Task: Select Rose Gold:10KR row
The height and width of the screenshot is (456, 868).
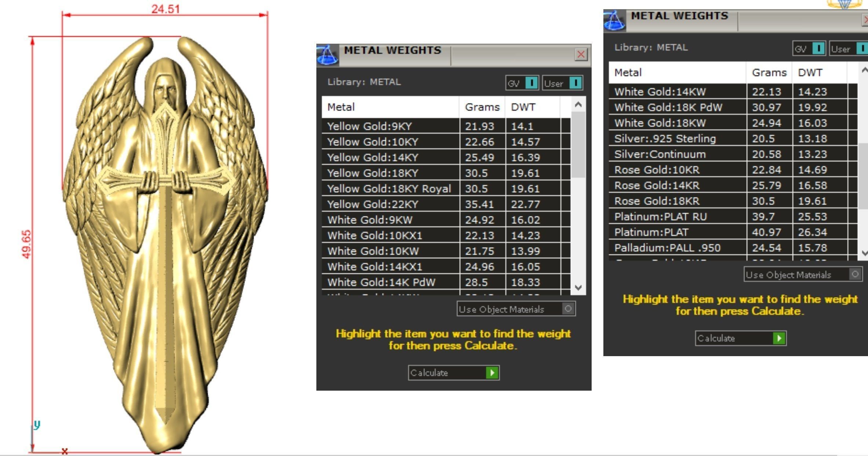Action: 733,170
